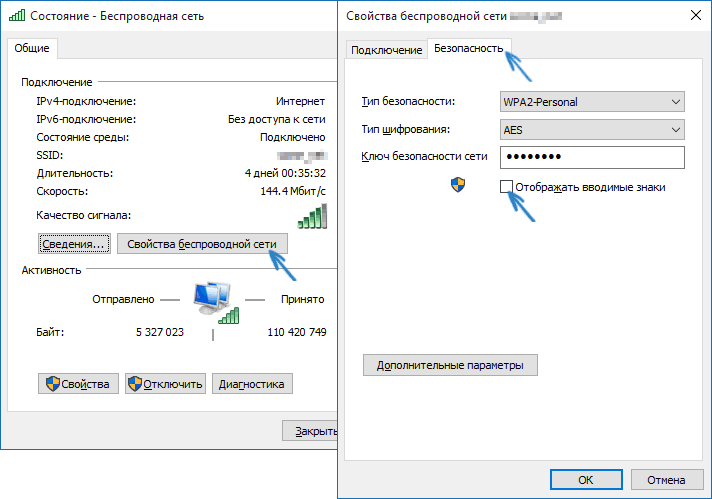Select the Общие tab
Viewport: 712px width, 499px height.
(x=33, y=49)
